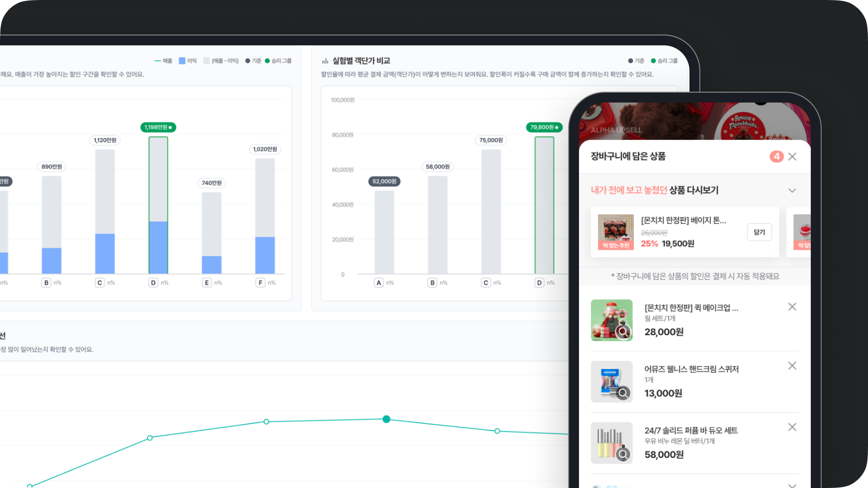
Task: Zoom the 솔리드 퍼퓸 product image magnifier
Action: click(623, 454)
